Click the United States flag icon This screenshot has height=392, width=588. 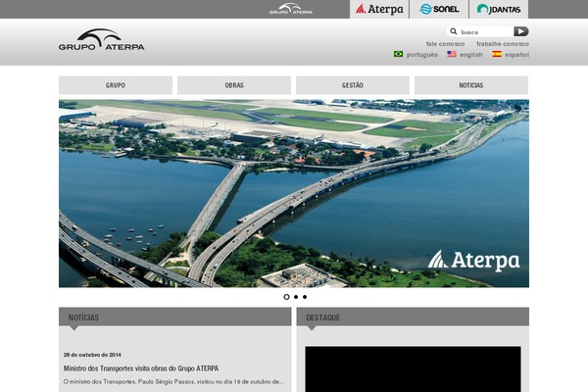(x=452, y=55)
